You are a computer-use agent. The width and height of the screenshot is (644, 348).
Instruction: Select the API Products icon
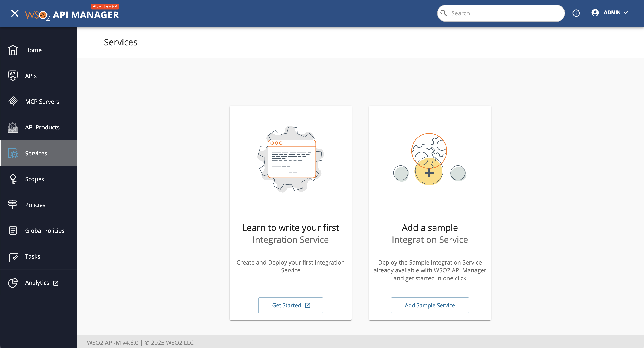click(x=13, y=127)
